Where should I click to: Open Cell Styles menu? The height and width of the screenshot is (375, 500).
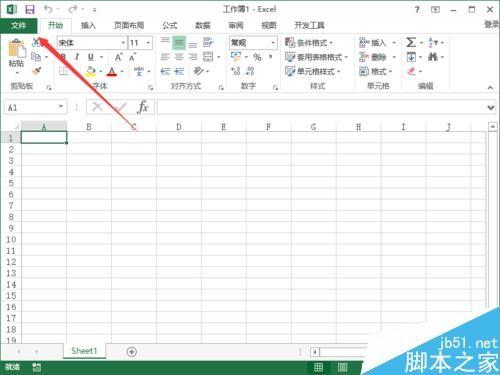[313, 71]
